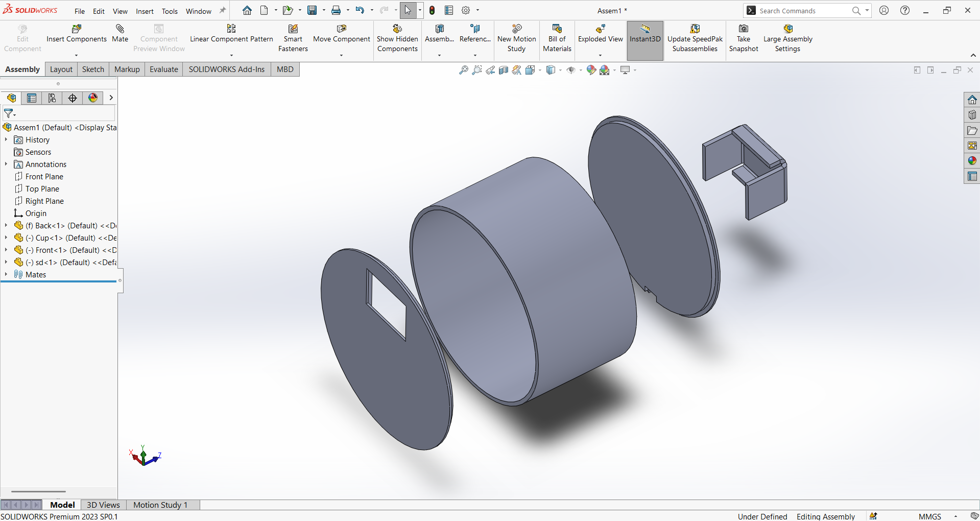Viewport: 980px width, 521px height.
Task: Click the Print icon
Action: [x=336, y=10]
